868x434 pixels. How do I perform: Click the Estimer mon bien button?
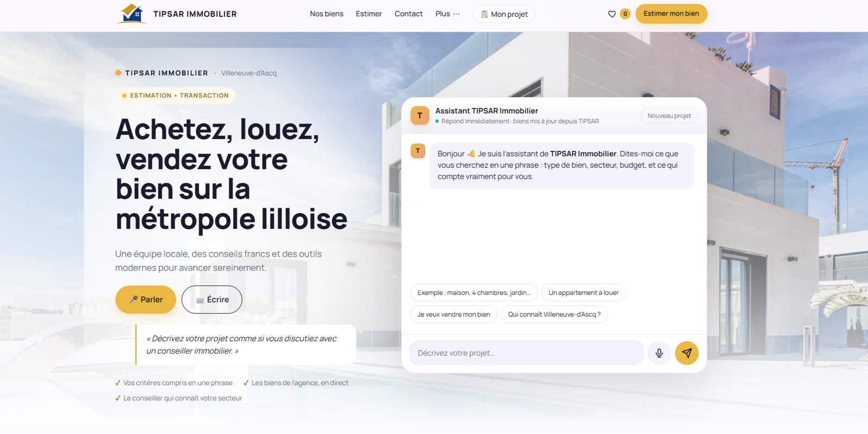coord(671,14)
